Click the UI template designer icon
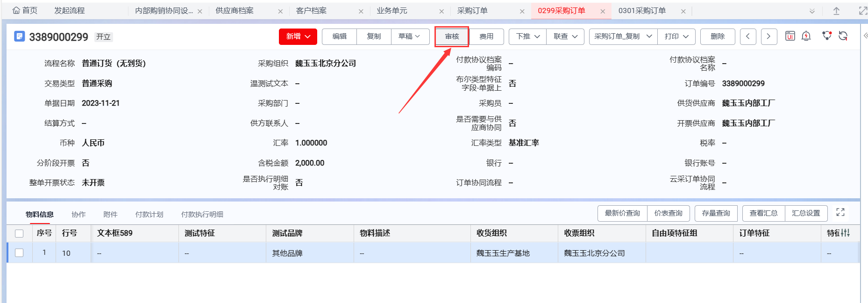Image resolution: width=868 pixels, height=303 pixels. [790, 36]
